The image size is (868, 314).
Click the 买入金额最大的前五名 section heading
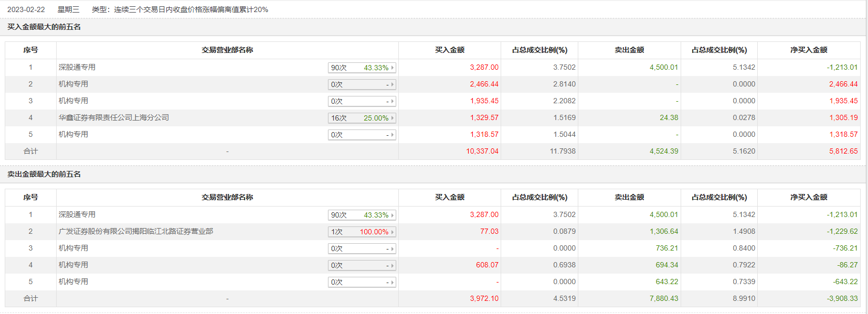tap(44, 27)
